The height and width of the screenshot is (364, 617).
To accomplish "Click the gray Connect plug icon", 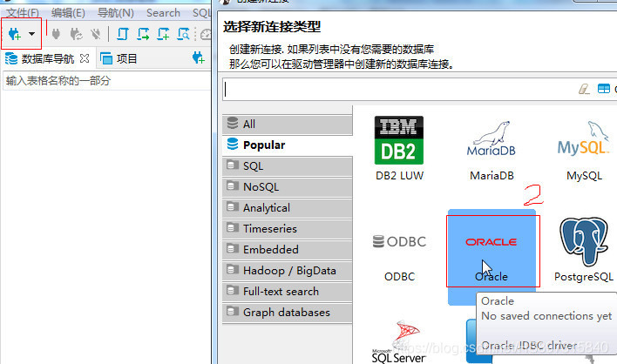I will [x=57, y=34].
